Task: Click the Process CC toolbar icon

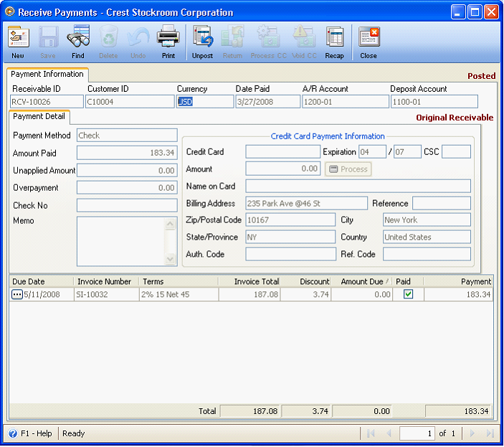Action: coord(268,37)
